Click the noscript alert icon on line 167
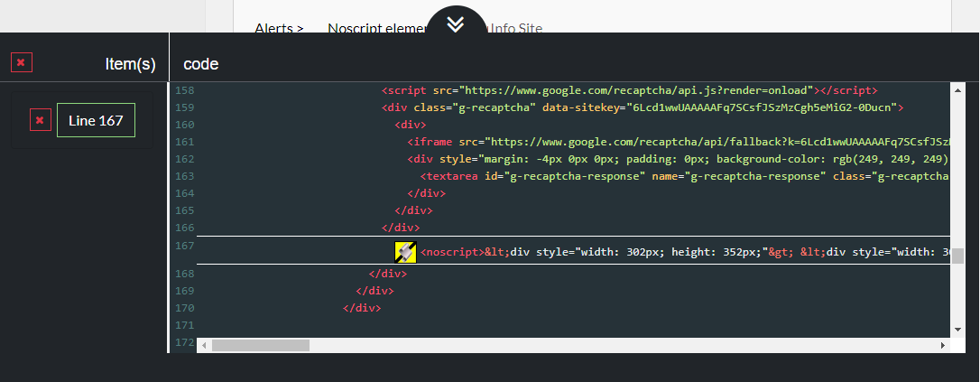The width and height of the screenshot is (980, 382). coord(405,251)
